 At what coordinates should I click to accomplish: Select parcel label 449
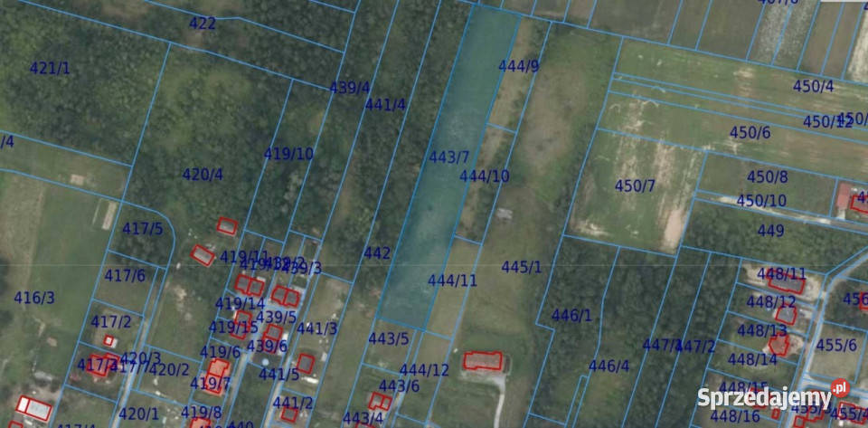770,231
